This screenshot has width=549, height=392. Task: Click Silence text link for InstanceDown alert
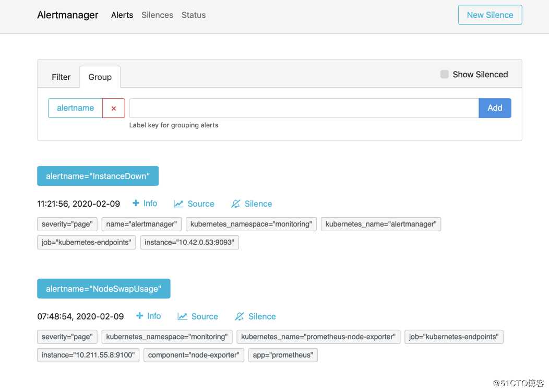pos(258,204)
